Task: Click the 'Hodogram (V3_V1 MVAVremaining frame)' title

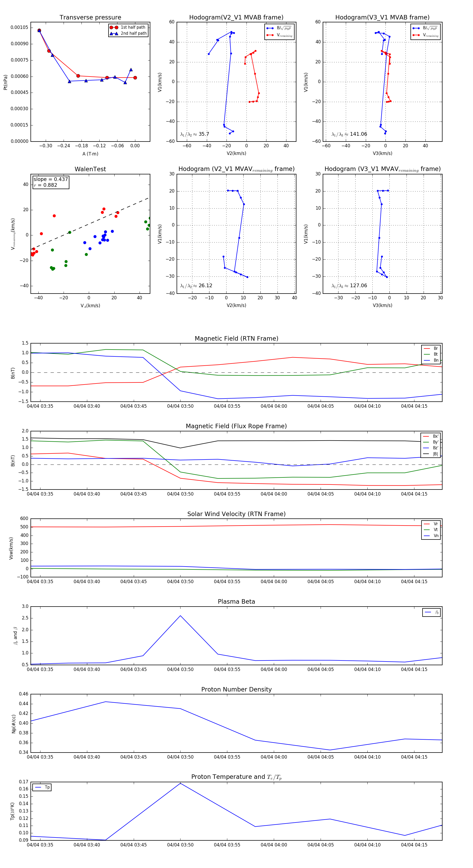Action: [382, 169]
